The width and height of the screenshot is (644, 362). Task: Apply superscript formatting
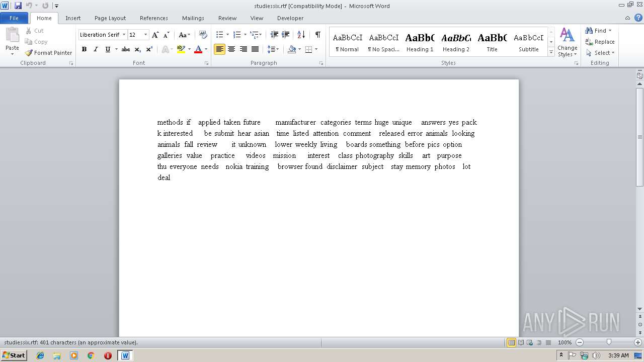click(x=149, y=49)
